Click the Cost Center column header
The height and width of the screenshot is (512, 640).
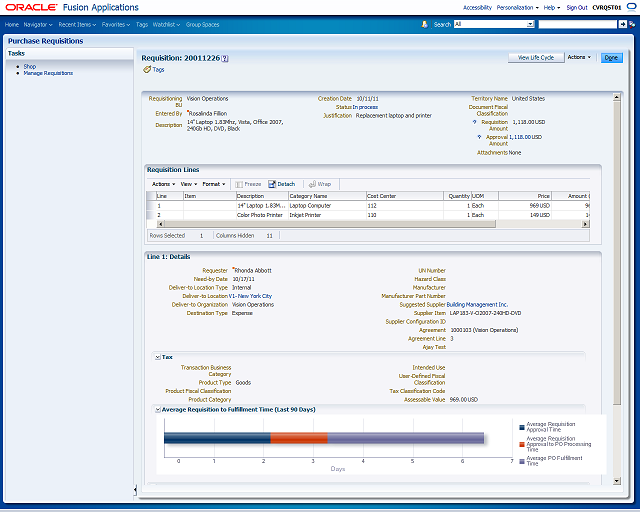[x=404, y=196]
